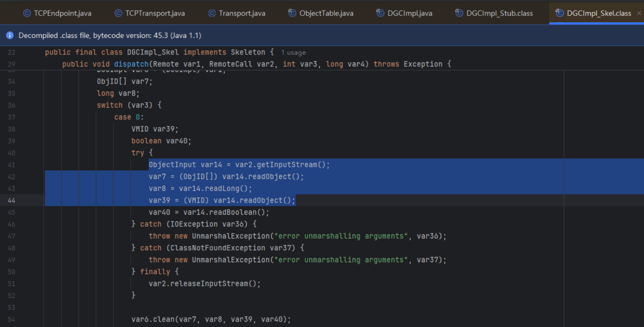Click the Transport.java tab's file icon
The width and height of the screenshot is (644, 327).
[x=212, y=13]
